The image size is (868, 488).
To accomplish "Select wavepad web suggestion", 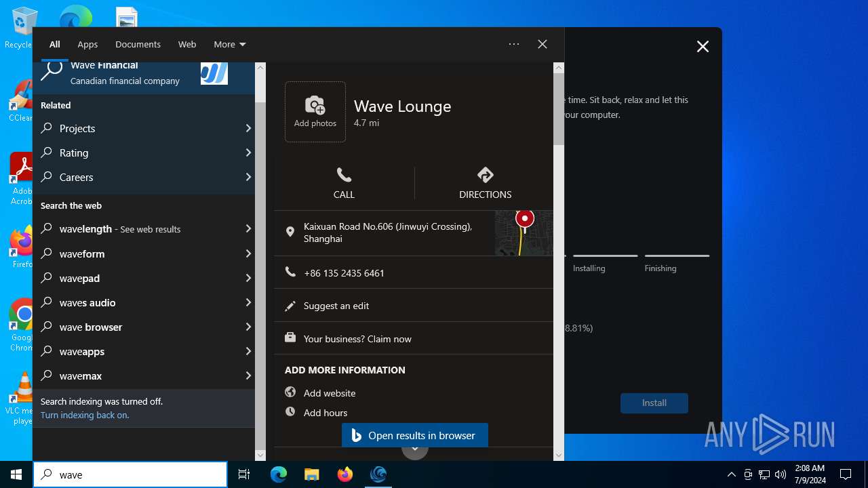I will coord(144,278).
